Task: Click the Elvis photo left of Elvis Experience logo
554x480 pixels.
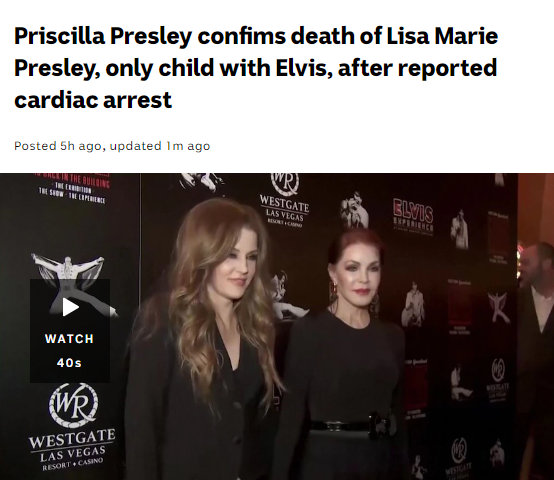Action: tap(354, 209)
